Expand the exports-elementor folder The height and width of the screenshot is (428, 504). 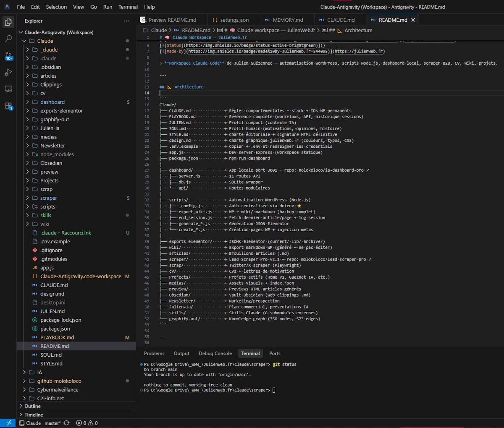coord(76,111)
